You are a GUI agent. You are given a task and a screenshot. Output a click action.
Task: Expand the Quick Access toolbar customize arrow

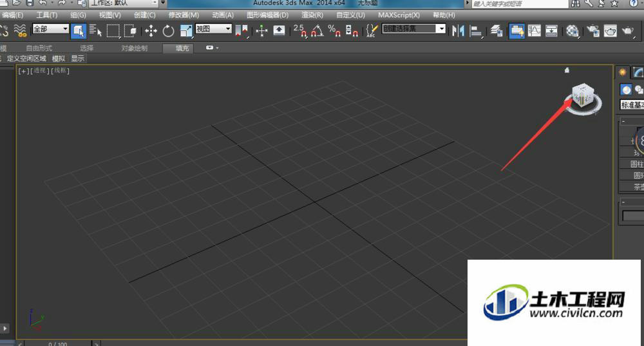pyautogui.click(x=163, y=3)
